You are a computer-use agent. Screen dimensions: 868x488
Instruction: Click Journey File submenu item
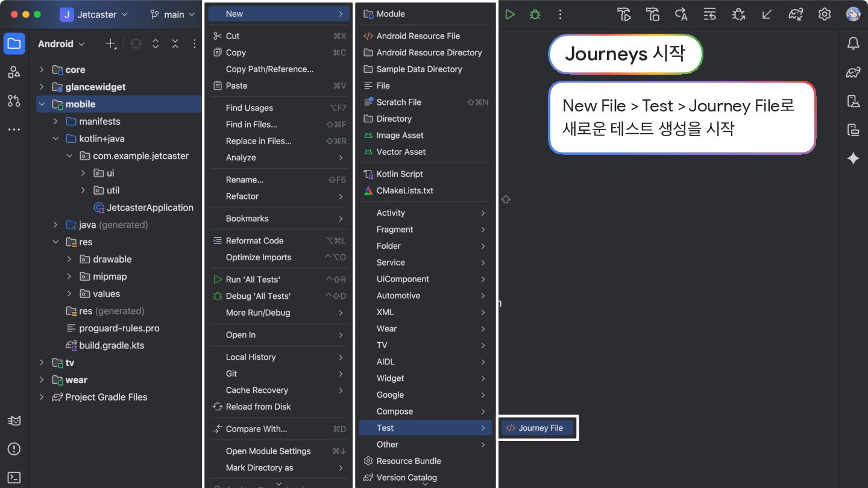pyautogui.click(x=537, y=428)
